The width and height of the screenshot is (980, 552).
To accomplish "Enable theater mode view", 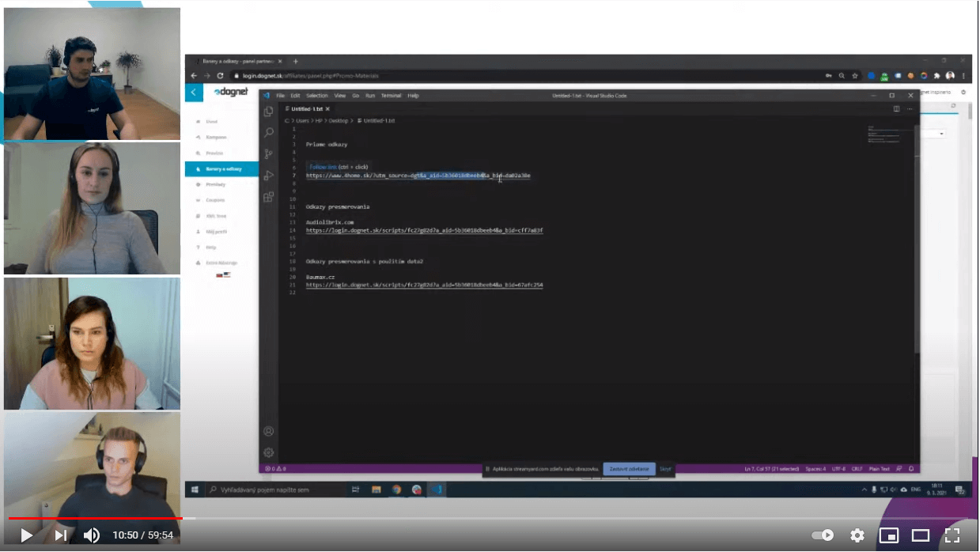I will 920,535.
